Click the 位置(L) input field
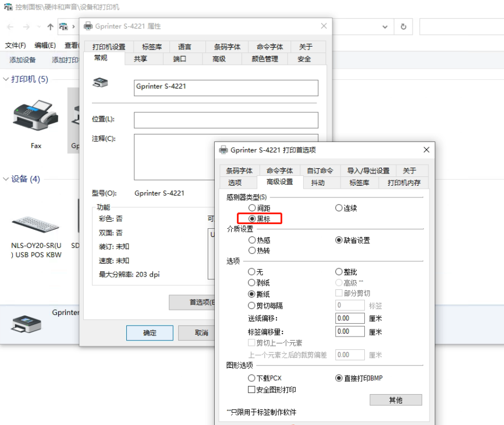Screen dimensions: 504x425 (226, 120)
